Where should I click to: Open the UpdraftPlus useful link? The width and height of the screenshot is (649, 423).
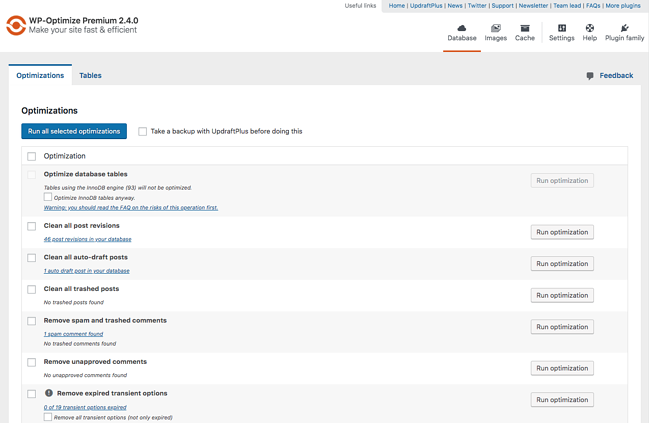[x=426, y=5]
